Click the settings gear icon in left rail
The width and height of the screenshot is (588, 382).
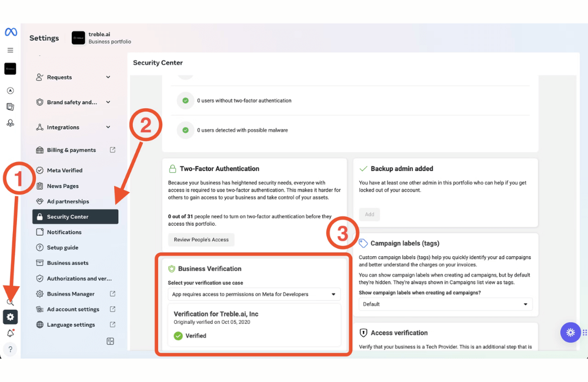(x=11, y=317)
